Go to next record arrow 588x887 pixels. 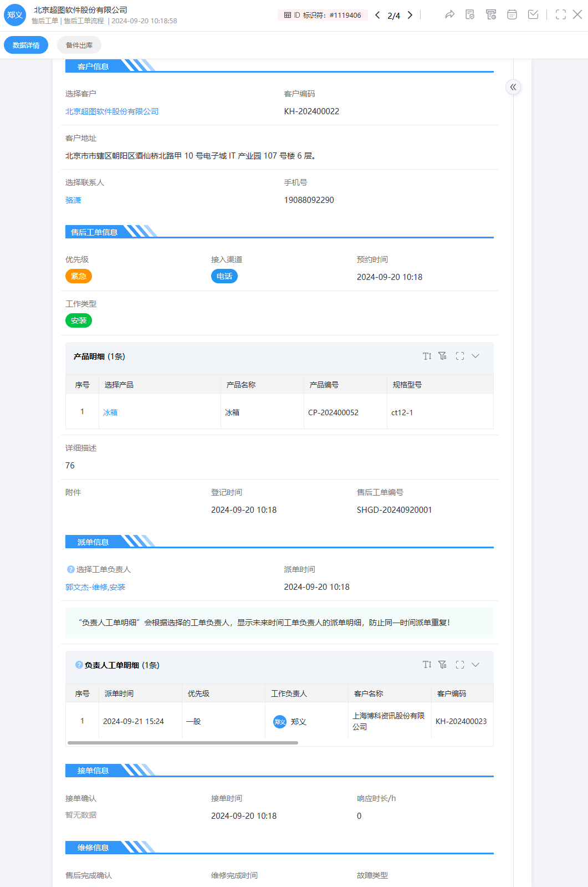pos(410,15)
